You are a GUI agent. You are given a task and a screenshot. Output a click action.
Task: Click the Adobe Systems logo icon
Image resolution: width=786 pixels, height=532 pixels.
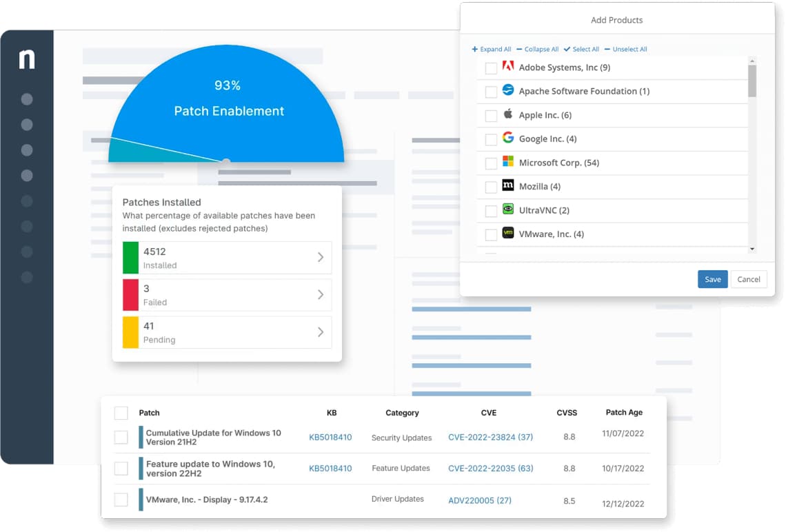507,66
